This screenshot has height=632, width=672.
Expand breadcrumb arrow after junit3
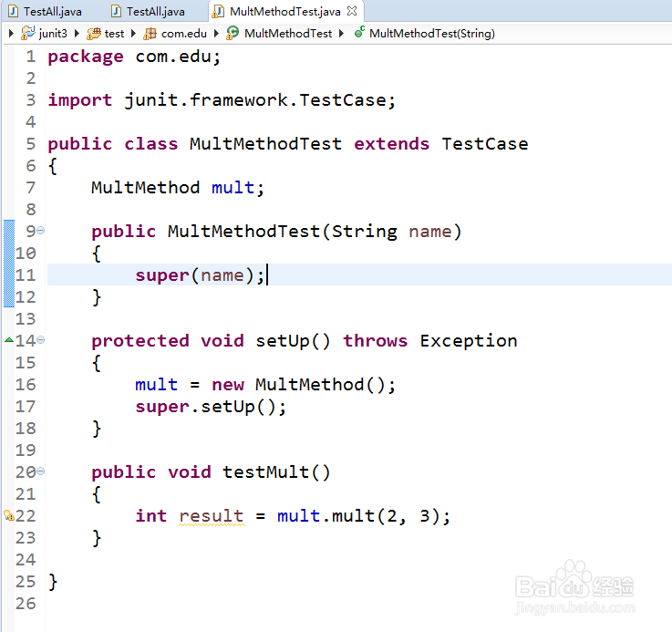[77, 34]
